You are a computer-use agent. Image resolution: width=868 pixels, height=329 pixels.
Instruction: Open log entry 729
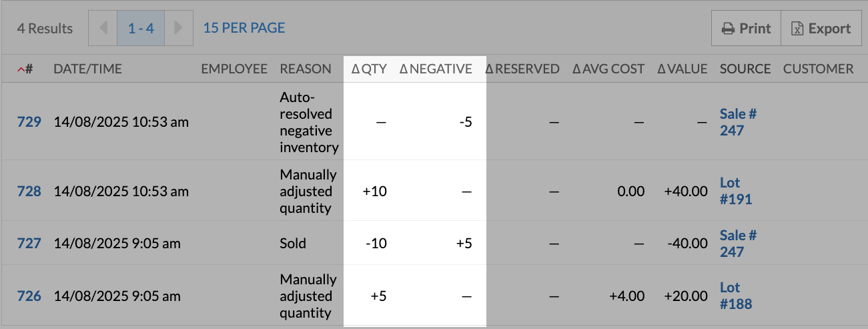[29, 122]
